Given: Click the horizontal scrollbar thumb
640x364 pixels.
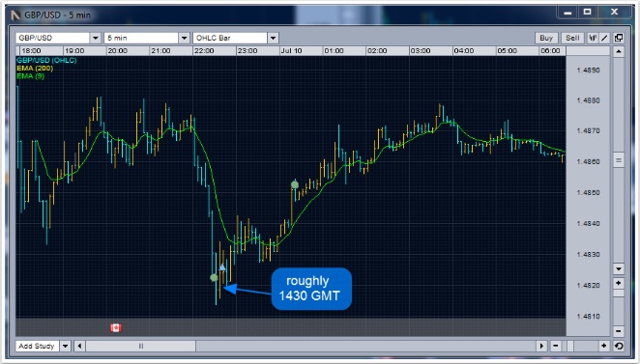Looking at the screenshot, I should click(141, 346).
